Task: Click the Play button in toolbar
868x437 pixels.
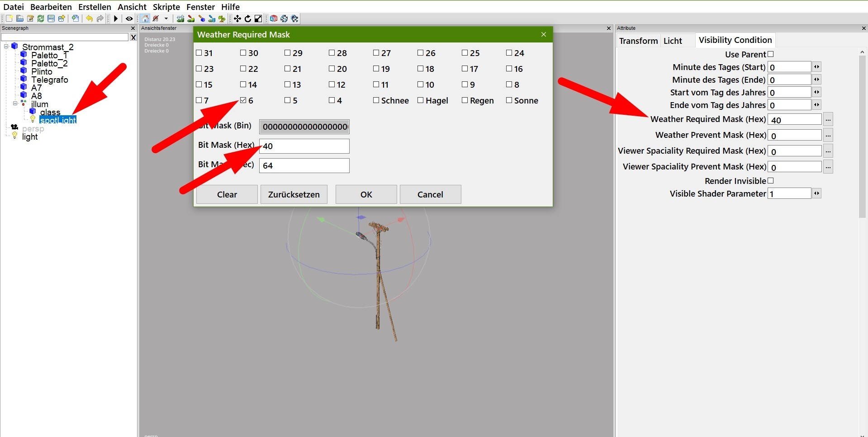Action: point(116,19)
